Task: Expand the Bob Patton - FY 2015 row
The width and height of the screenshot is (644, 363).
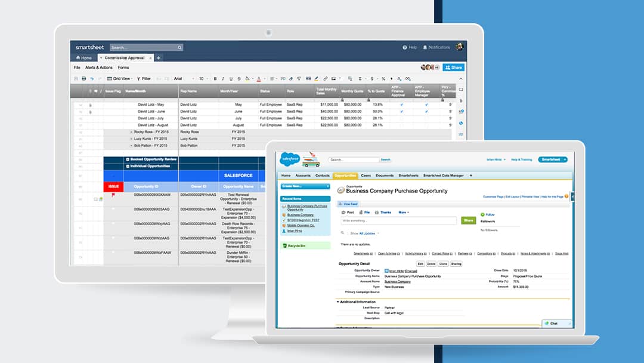Action: [x=131, y=146]
